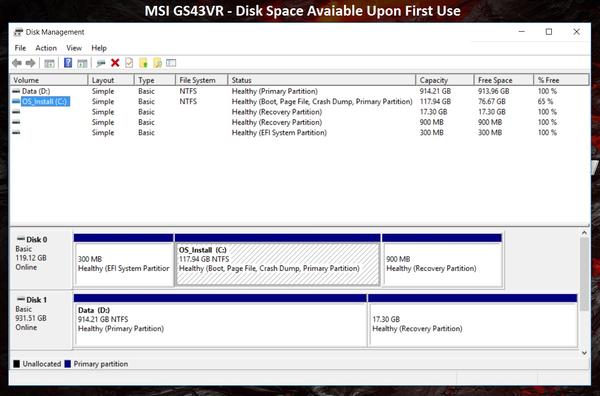Select the 300 MB EFI partition block on Disk 0
Image resolution: width=600 pixels, height=396 pixels.
pyautogui.click(x=124, y=260)
